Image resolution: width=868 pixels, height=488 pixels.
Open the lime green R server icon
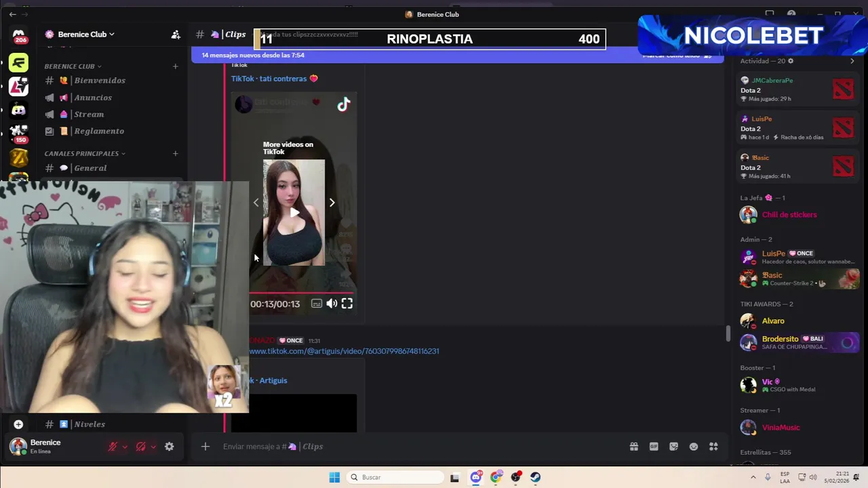pos(19,63)
